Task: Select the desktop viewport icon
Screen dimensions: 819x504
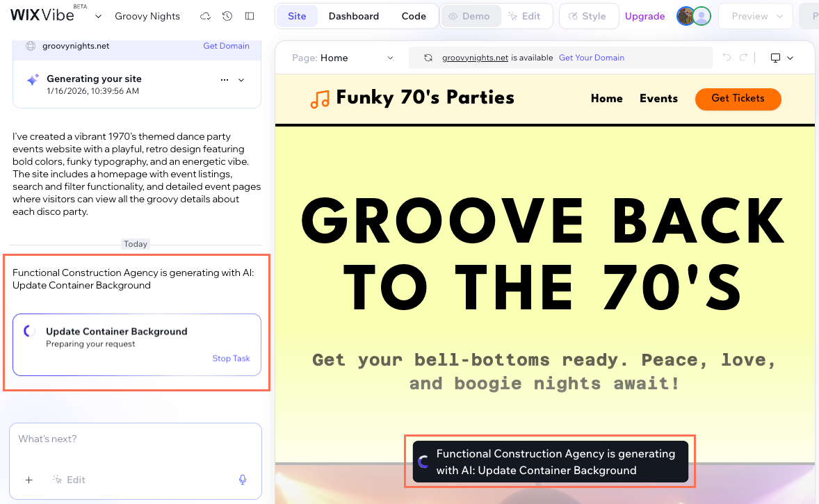Action: (776, 58)
